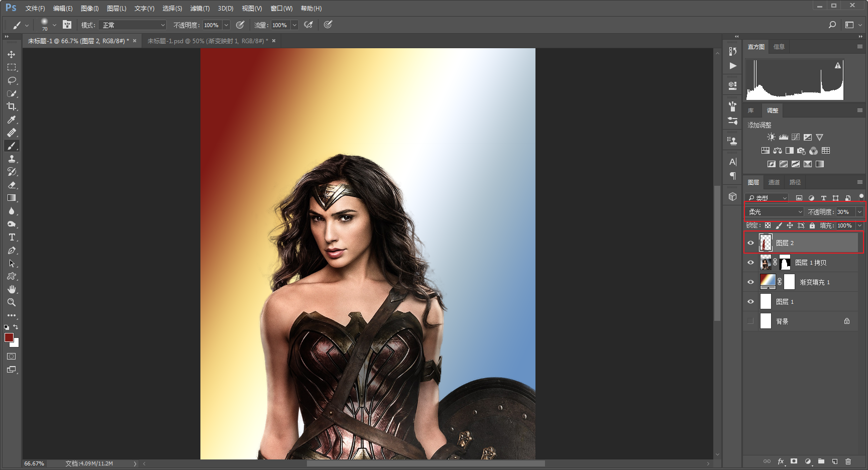Image resolution: width=868 pixels, height=470 pixels.
Task: Show the 背景 layer
Action: (751, 321)
